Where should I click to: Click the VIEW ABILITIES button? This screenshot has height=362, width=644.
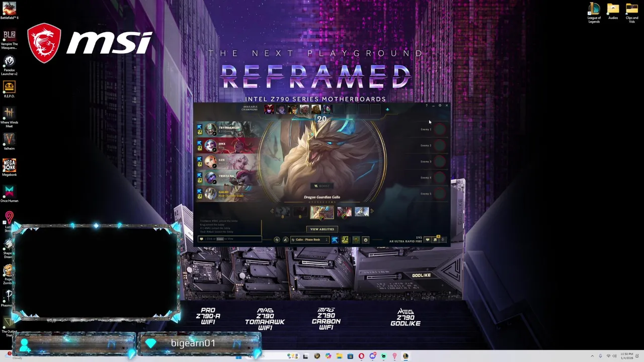(322, 229)
